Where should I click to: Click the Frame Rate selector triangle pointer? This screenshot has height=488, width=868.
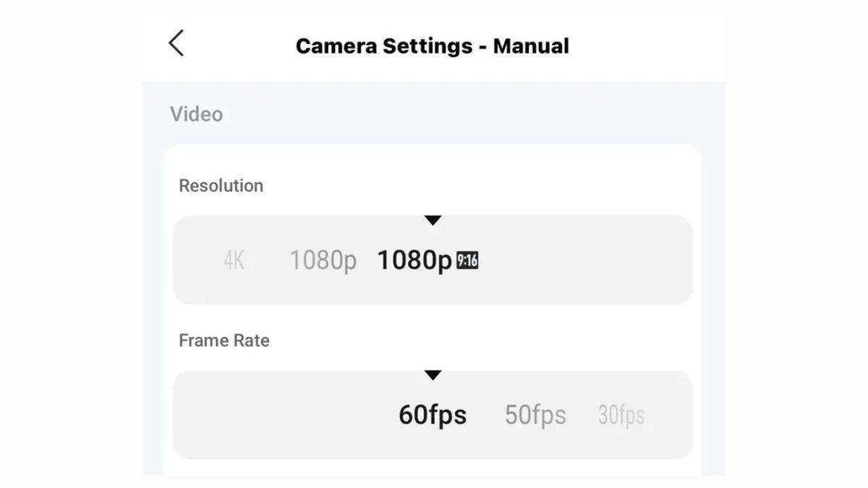[x=433, y=375]
